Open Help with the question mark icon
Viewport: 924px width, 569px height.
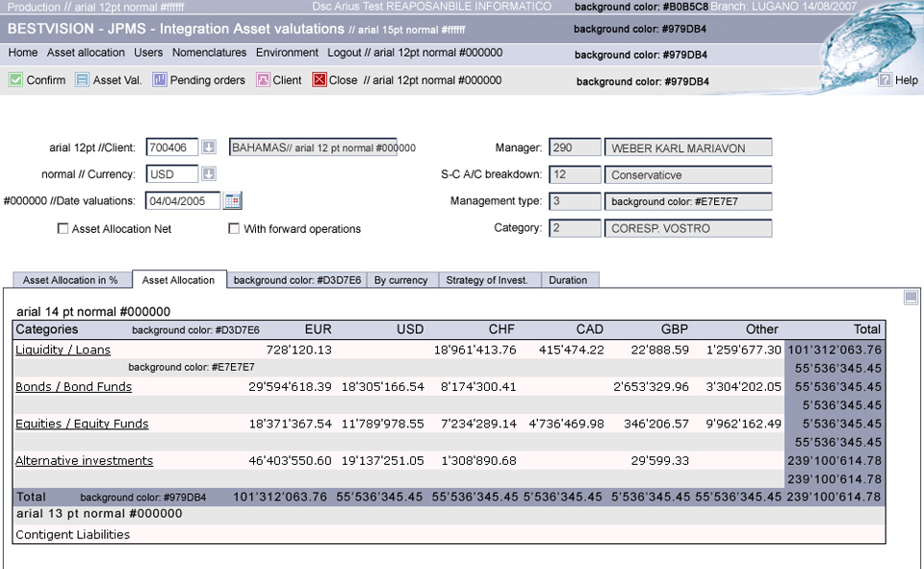coord(885,80)
